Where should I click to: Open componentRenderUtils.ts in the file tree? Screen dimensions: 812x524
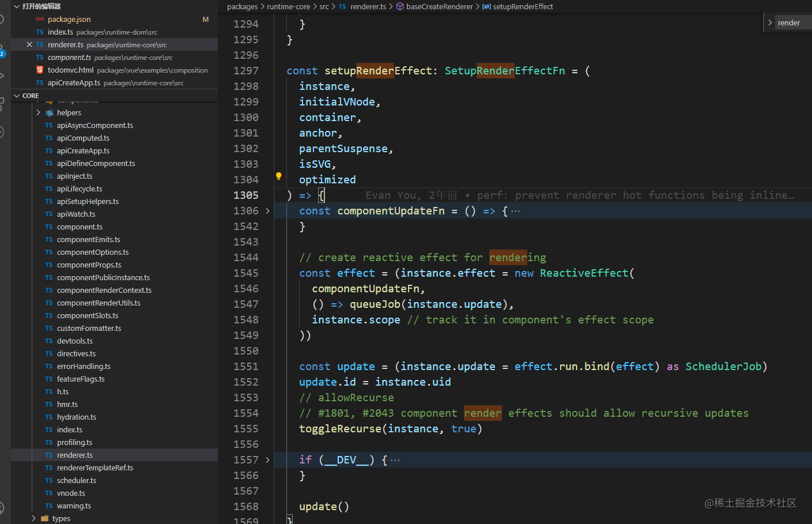pyautogui.click(x=99, y=303)
